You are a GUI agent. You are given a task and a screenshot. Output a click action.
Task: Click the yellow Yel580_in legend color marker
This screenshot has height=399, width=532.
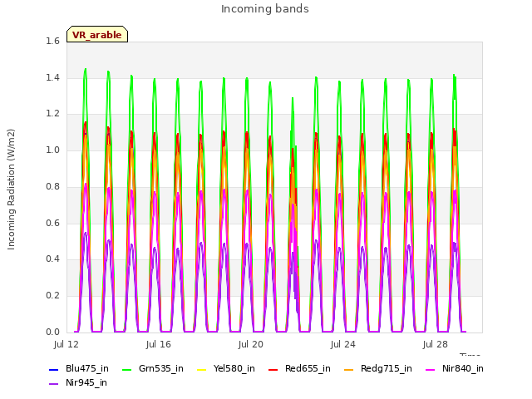(201, 369)
